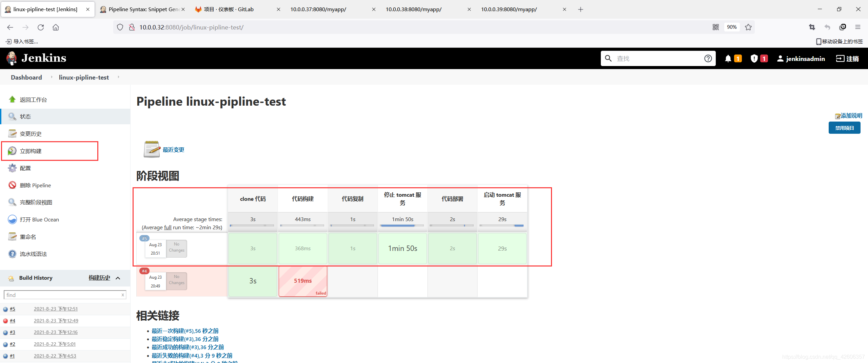The height and width of the screenshot is (363, 868).
Task: Click the help icon for 流水线语法
Action: click(12, 254)
